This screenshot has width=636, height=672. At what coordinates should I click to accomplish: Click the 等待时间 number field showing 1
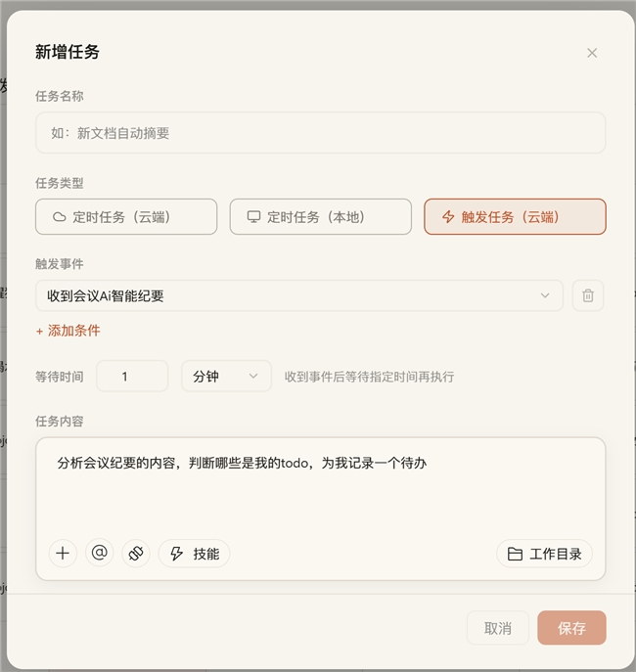point(132,377)
